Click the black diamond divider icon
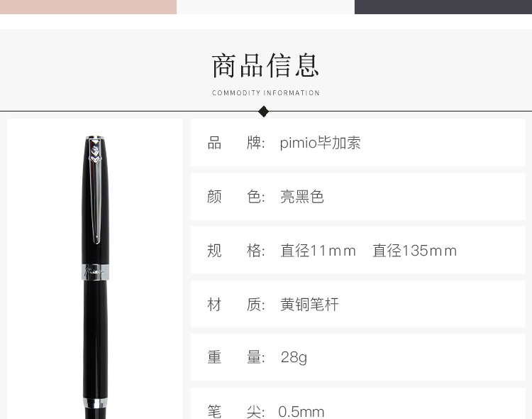 [x=264, y=111]
